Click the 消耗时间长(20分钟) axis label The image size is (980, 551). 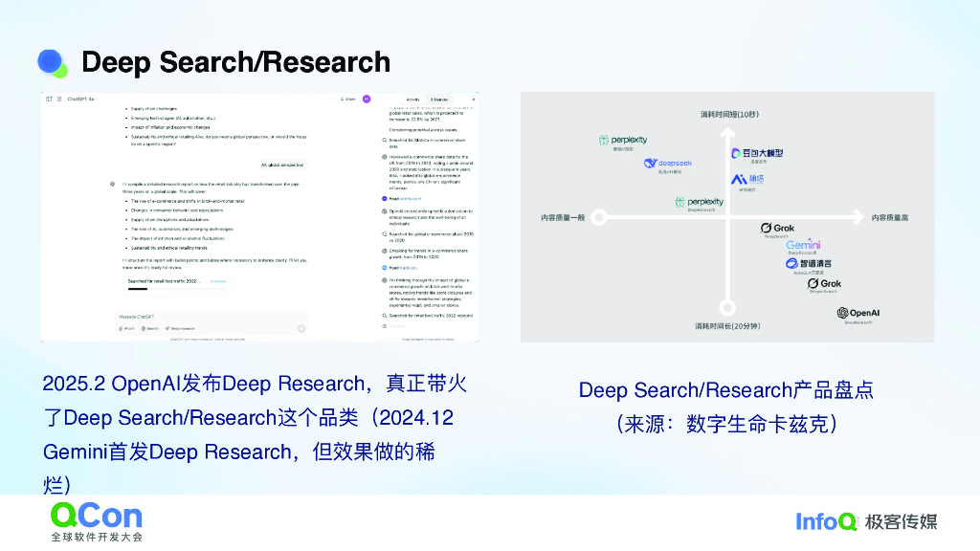pos(727,326)
